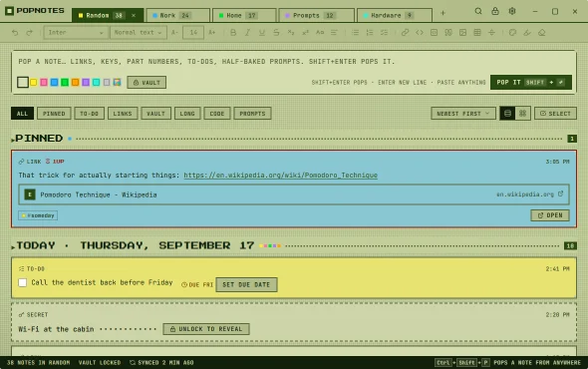Insert inline code with angle brackets icon
The image size is (588, 369).
(x=420, y=33)
